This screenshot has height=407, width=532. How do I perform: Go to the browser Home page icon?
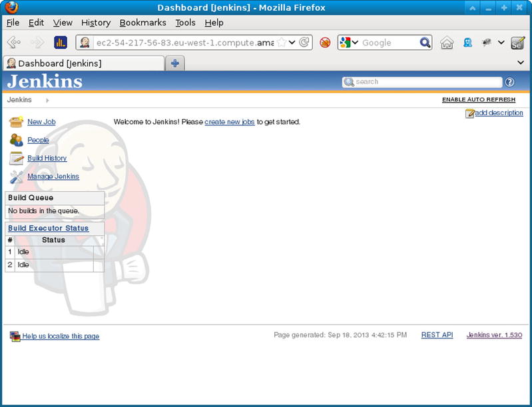(x=447, y=43)
